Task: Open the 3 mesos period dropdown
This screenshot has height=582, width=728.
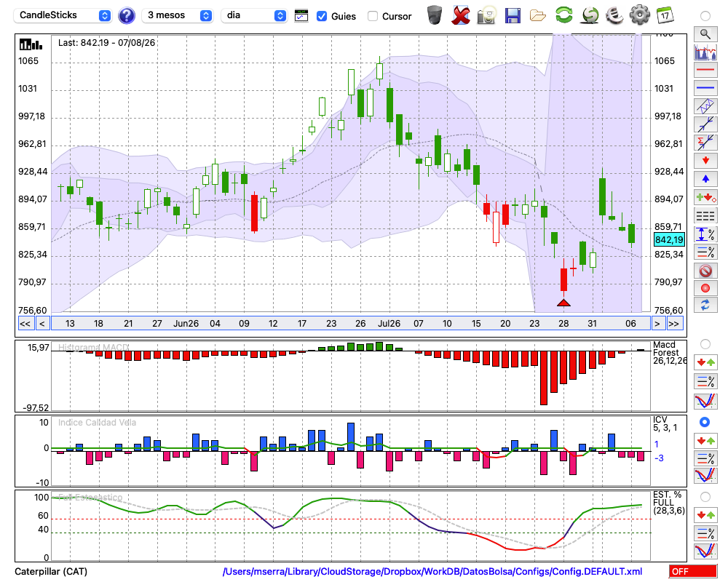Action: (178, 15)
